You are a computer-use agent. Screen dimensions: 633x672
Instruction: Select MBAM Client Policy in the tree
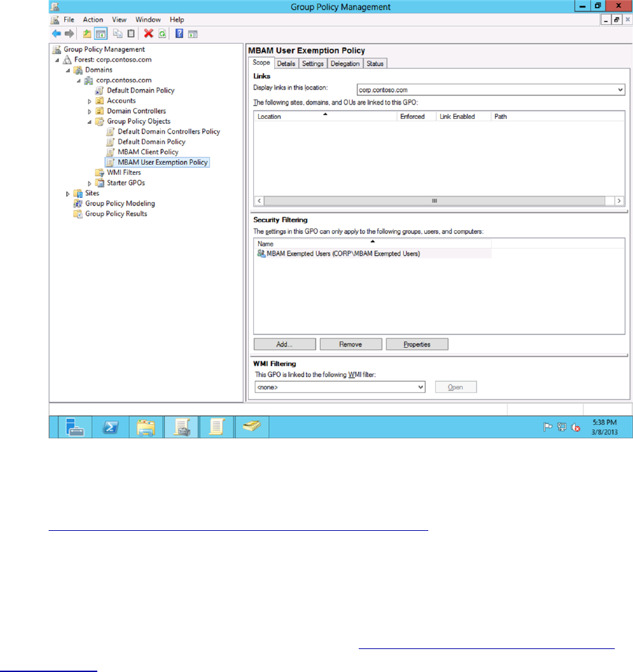[x=148, y=152]
